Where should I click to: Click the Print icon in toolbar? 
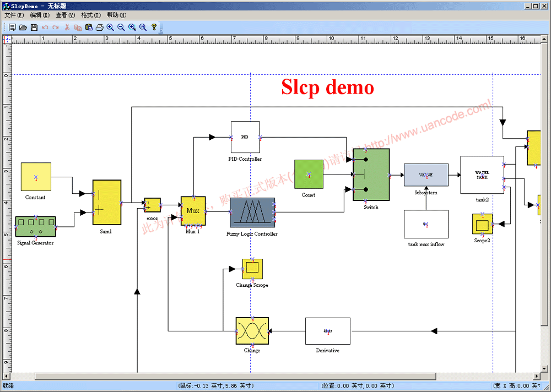[x=99, y=27]
